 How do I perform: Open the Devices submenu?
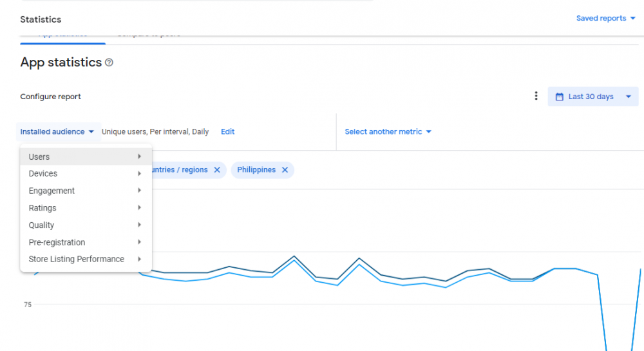86,174
